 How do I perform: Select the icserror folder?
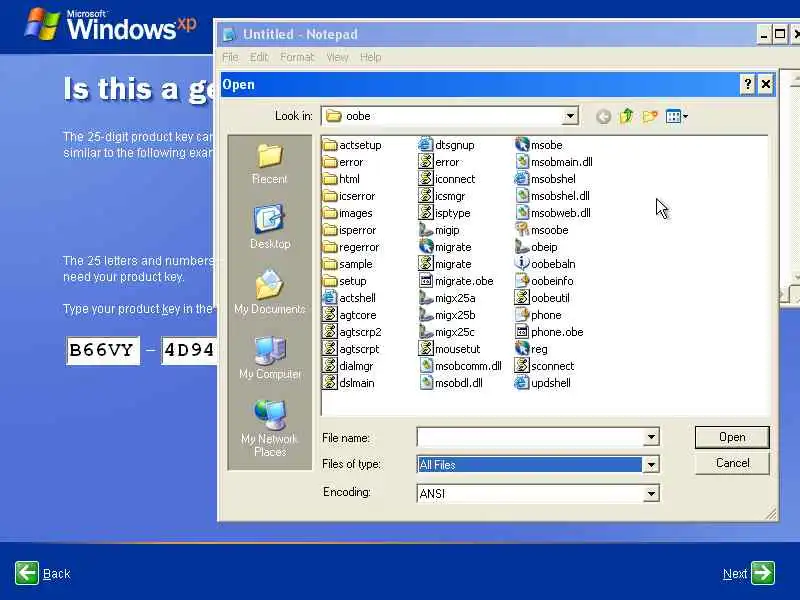[349, 196]
